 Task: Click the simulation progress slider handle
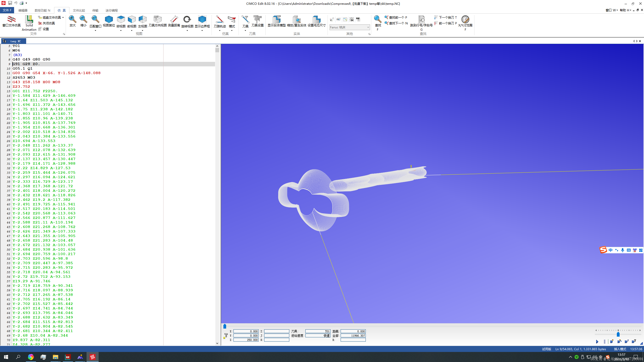(x=225, y=326)
